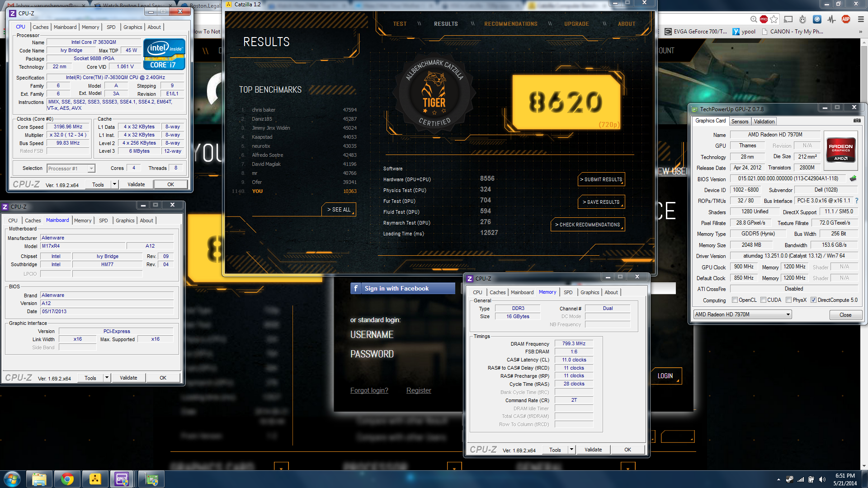Click the CANON - Try My Ph... bookmark
868x488 pixels.
pos(792,32)
